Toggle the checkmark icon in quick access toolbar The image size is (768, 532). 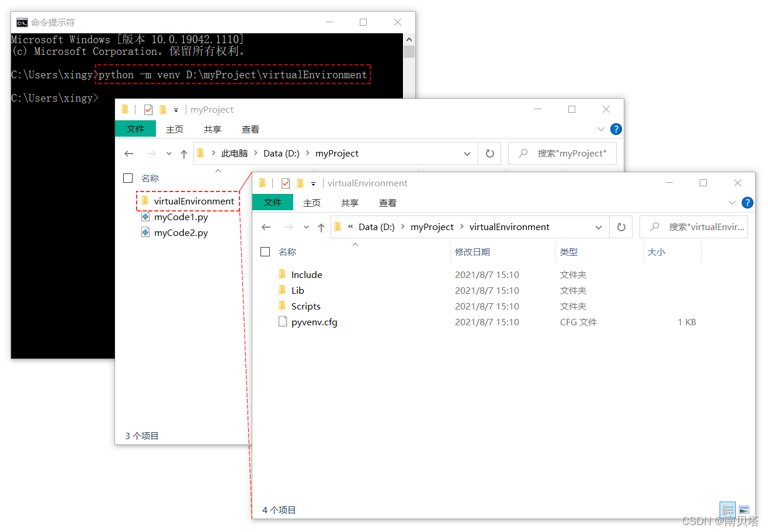[285, 183]
